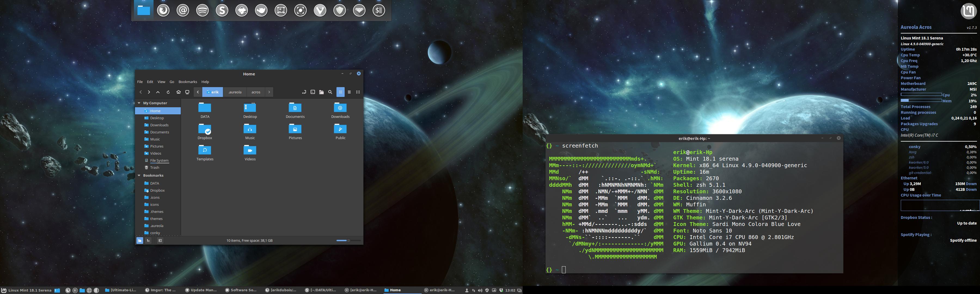
Task: Open the Linux Mint menu button
Action: click(x=27, y=290)
